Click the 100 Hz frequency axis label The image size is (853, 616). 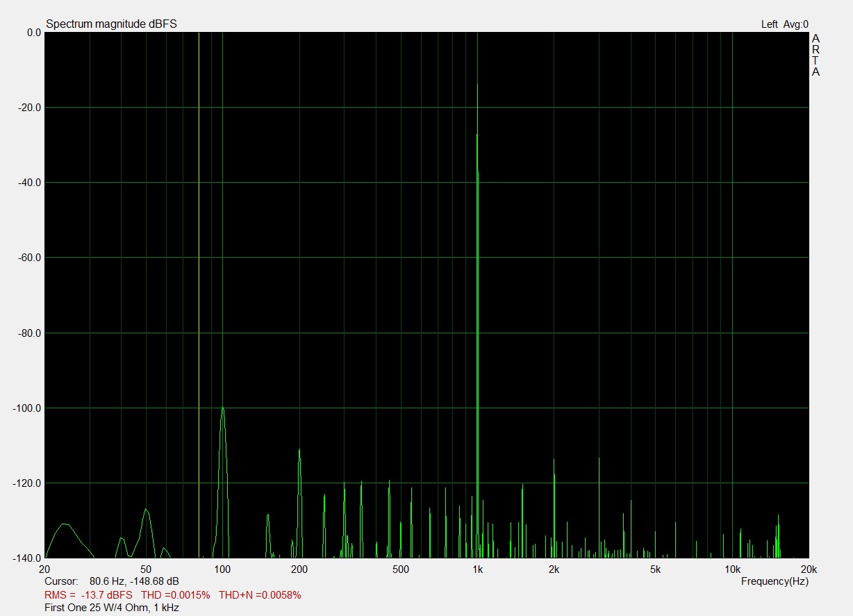click(222, 569)
